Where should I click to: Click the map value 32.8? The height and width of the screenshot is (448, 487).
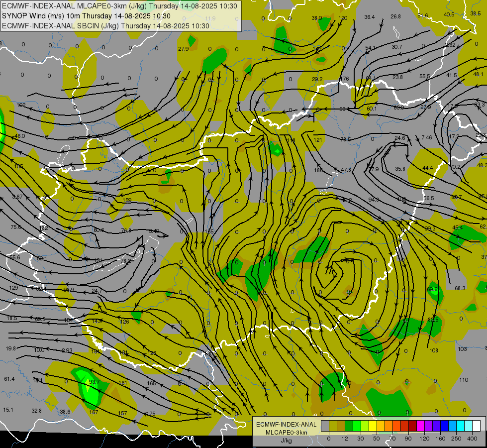(36, 411)
